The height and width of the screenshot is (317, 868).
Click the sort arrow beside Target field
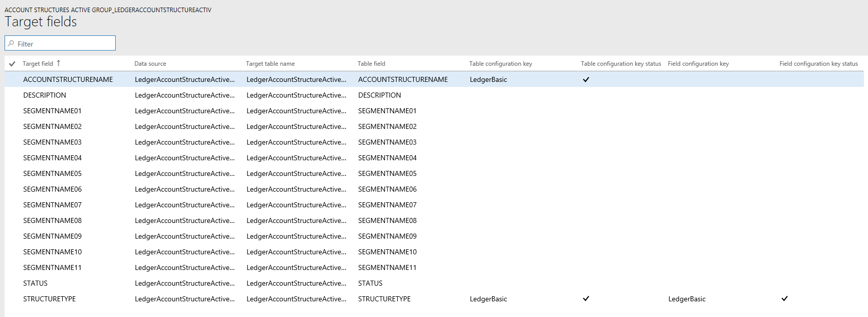point(59,63)
